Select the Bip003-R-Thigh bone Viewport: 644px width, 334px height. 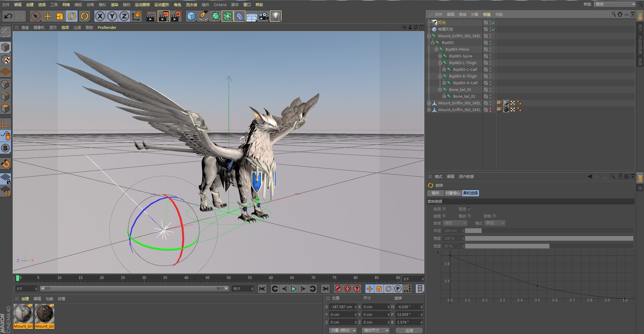(x=463, y=76)
